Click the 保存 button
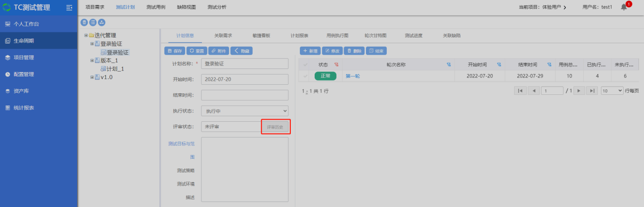This screenshot has height=207, width=644. click(x=174, y=51)
